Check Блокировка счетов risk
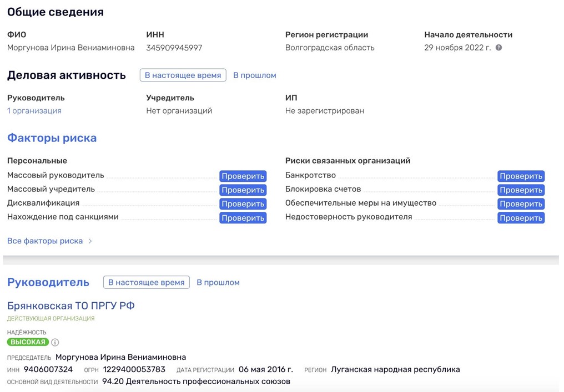Viewport: 564px width, 392px height. click(521, 190)
